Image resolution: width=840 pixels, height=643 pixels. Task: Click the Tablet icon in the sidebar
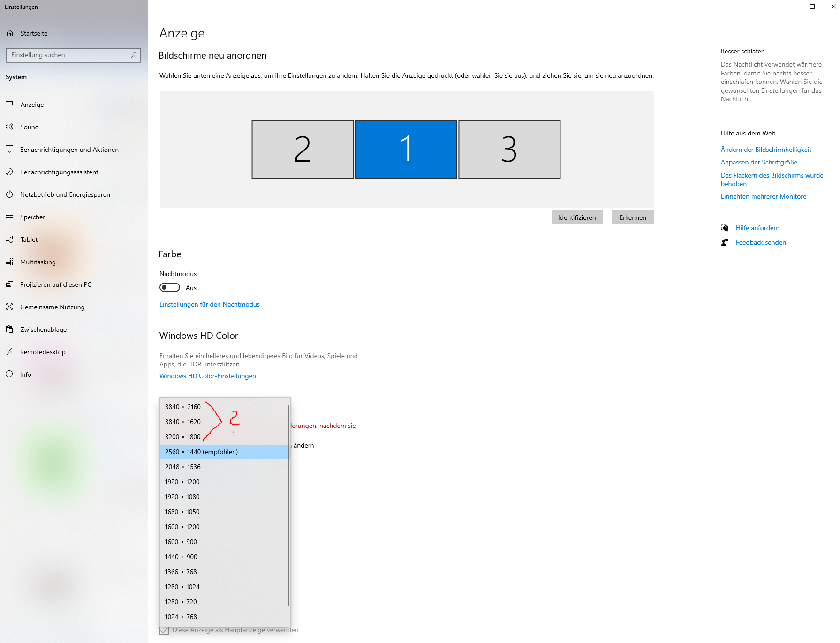tap(9, 239)
